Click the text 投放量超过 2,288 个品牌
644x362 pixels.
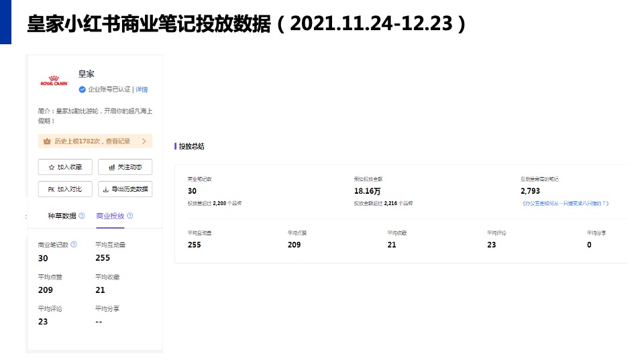click(215, 203)
